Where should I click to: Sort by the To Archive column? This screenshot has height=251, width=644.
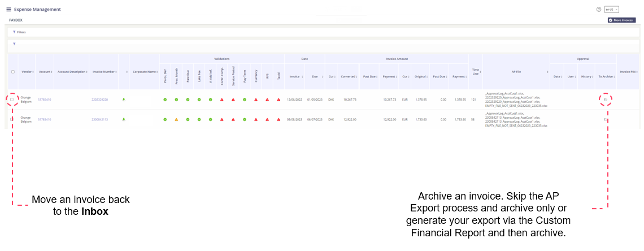tap(606, 76)
